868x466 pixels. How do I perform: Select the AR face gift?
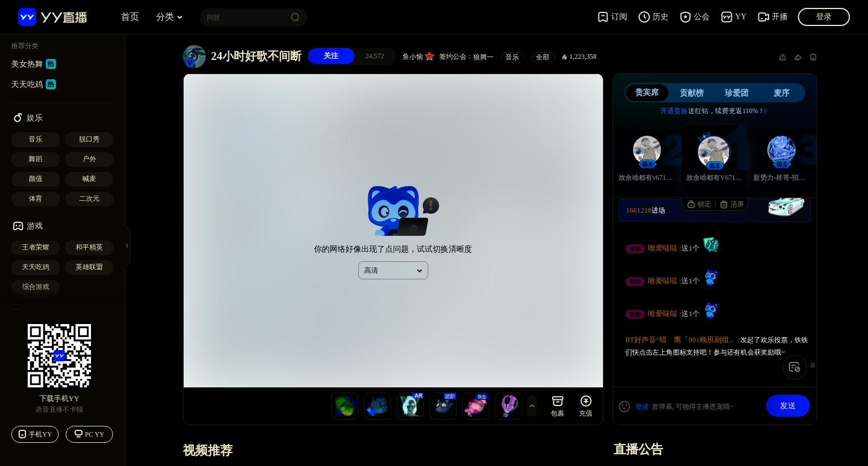click(x=410, y=406)
